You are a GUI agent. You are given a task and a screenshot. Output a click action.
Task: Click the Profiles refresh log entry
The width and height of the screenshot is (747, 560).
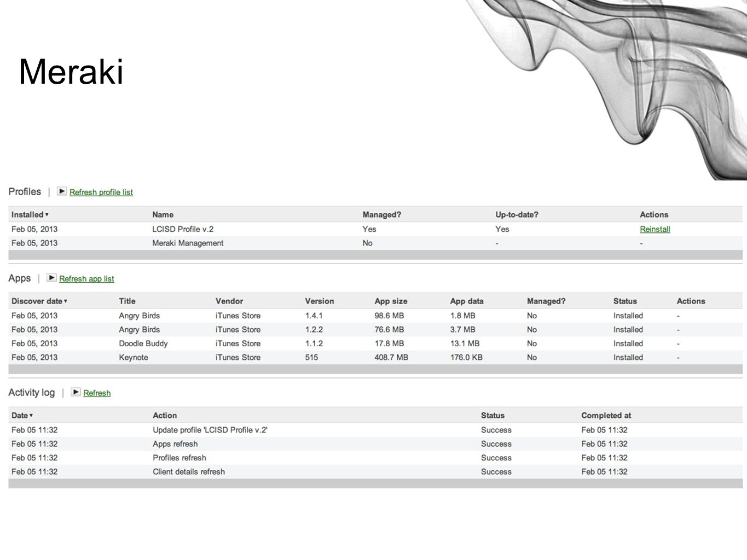point(179,458)
